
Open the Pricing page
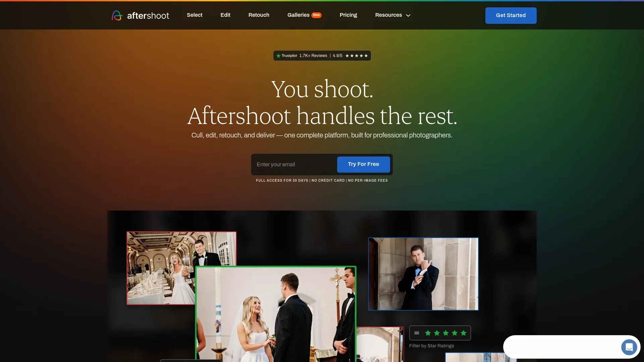(x=348, y=15)
